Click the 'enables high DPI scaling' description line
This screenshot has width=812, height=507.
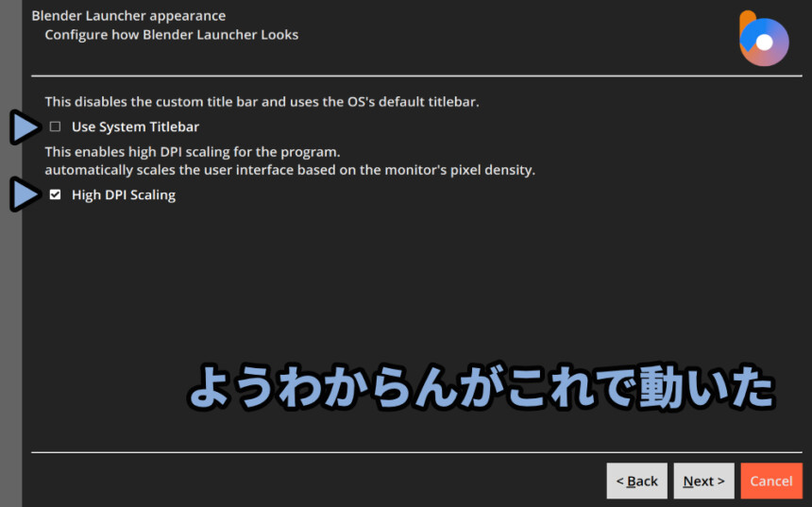(193, 152)
